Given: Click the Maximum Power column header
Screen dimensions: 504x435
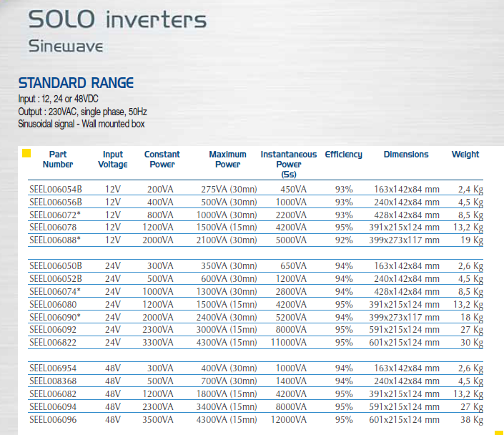Looking at the screenshot, I should pyautogui.click(x=227, y=160).
